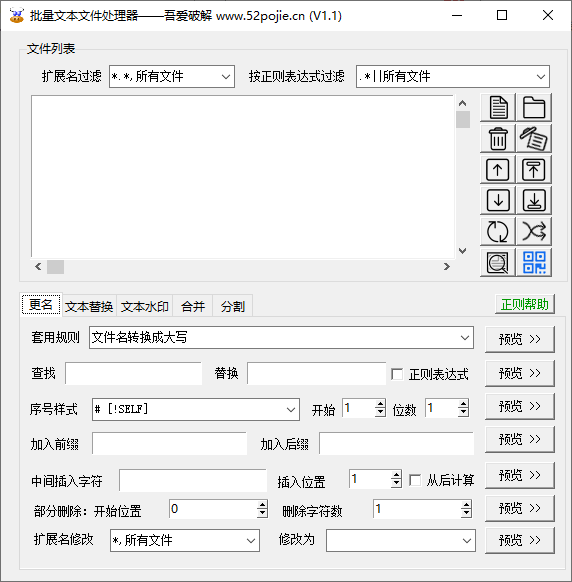The image size is (572, 582).
Task: Expand the 套用规则 dropdown
Action: [281, 337]
